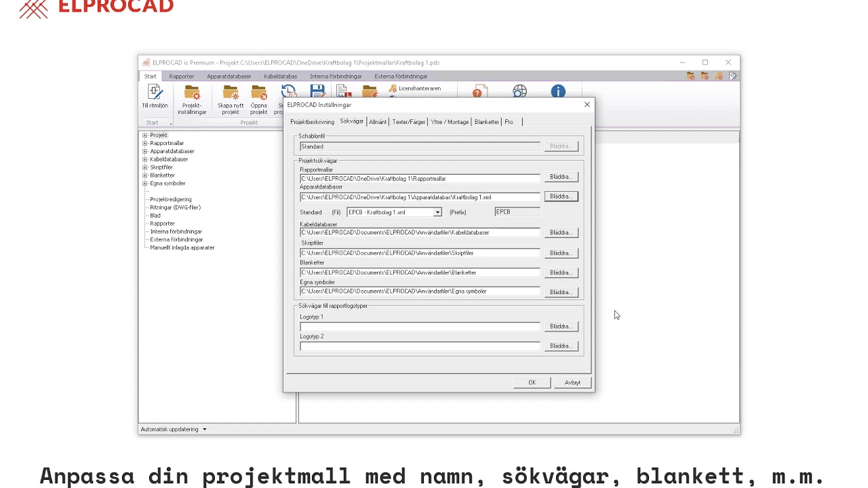Select Externa förbindningar in the left tree
This screenshot has width=868, height=488.
(176, 239)
